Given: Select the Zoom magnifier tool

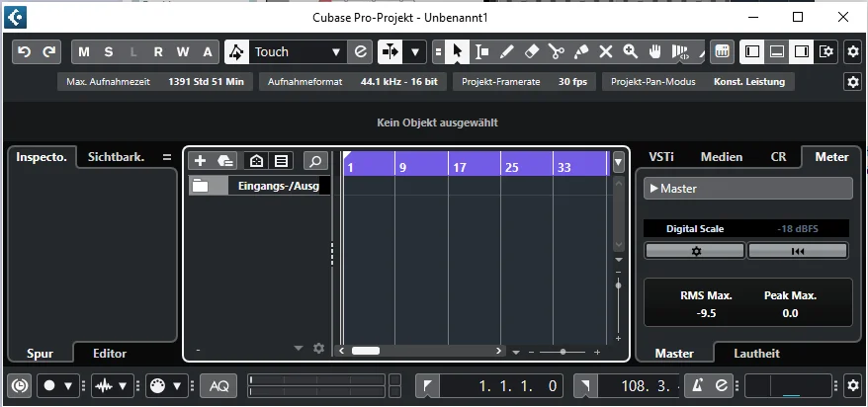Looking at the screenshot, I should click(631, 52).
